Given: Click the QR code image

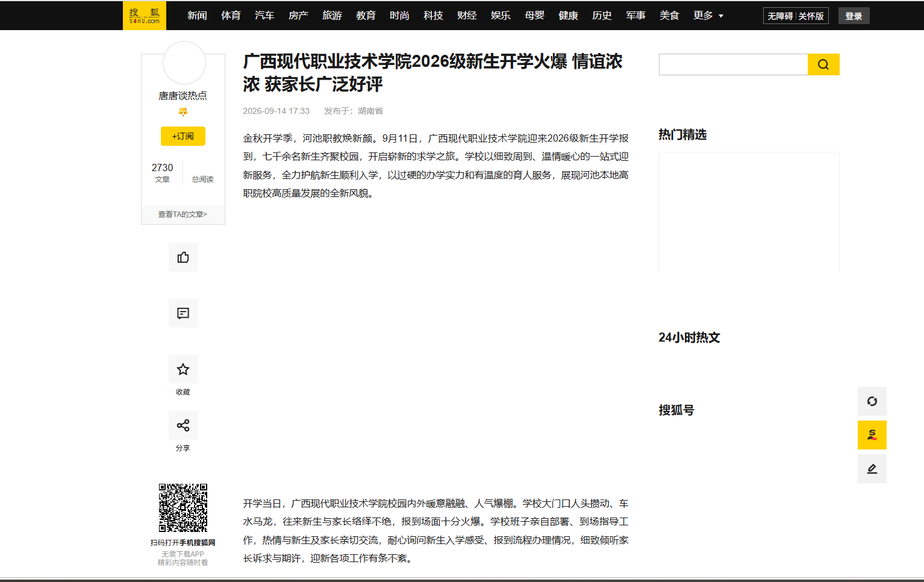Looking at the screenshot, I should click(x=183, y=508).
